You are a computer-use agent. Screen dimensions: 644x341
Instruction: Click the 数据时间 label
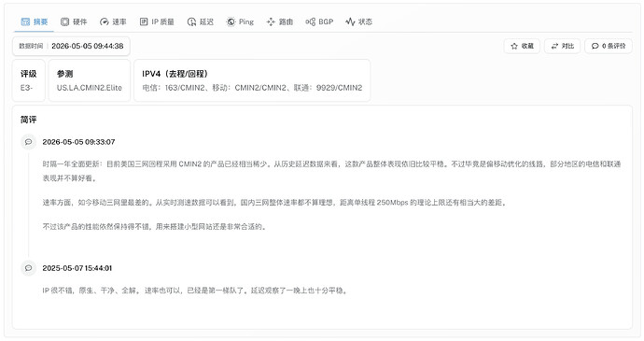(31, 46)
